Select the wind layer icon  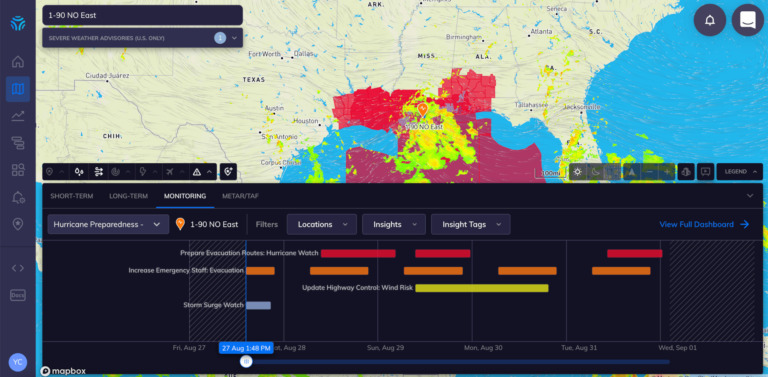99,172
